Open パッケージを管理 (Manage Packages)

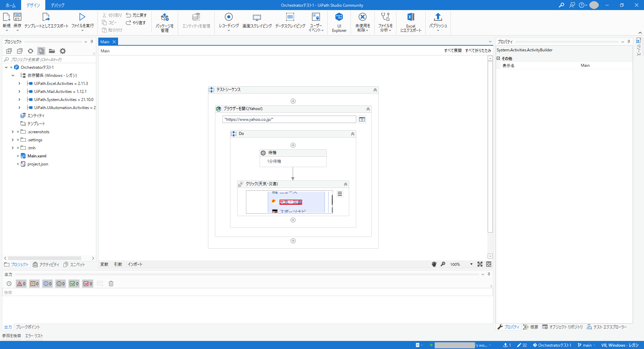[165, 22]
